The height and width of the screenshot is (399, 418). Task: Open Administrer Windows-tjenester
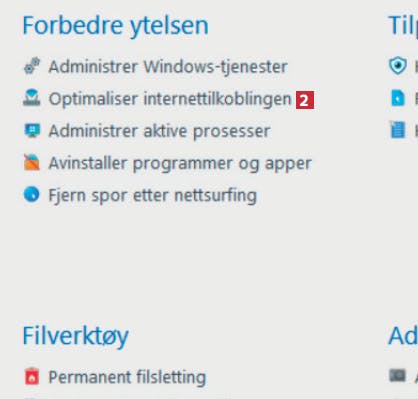pos(168,66)
